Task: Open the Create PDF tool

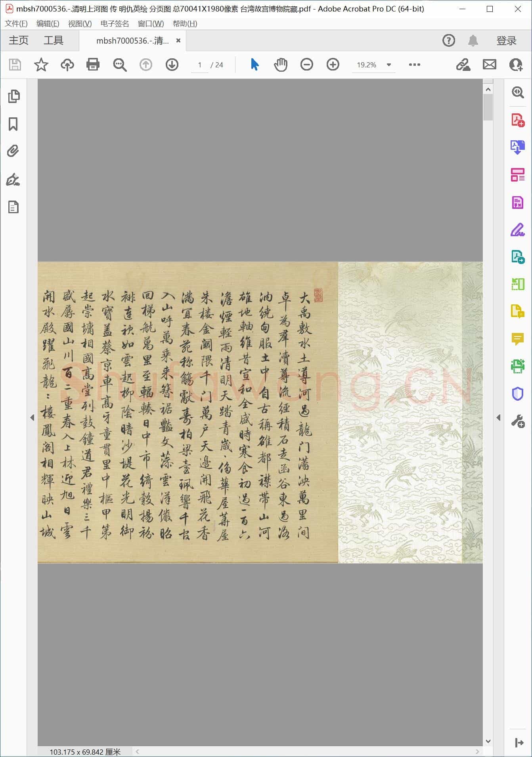Action: click(x=518, y=120)
